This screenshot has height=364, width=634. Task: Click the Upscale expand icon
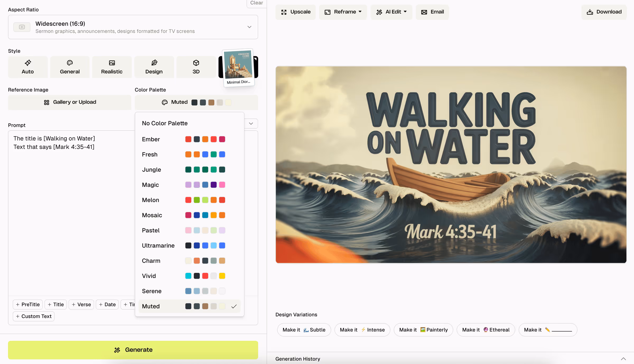coord(284,12)
